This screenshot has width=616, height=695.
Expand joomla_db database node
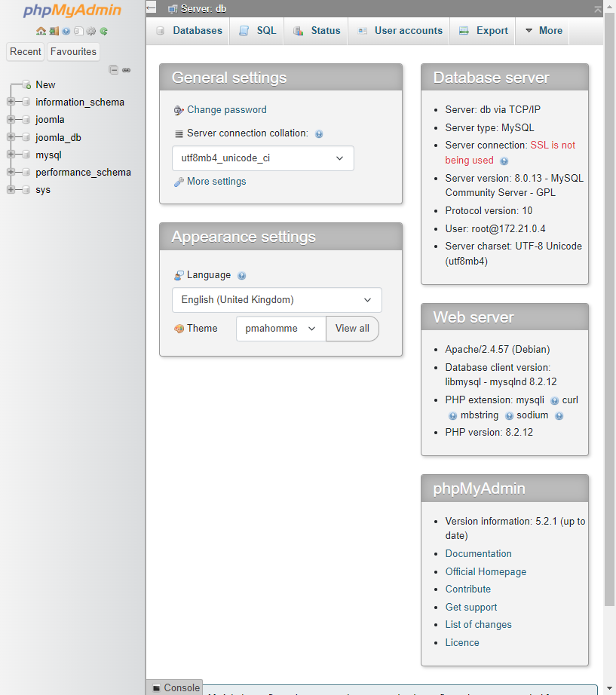pos(11,137)
